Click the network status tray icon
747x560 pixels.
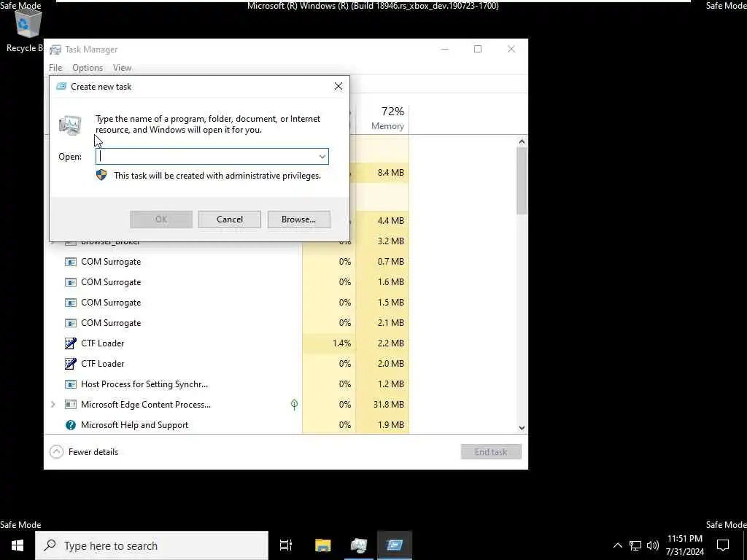point(635,545)
